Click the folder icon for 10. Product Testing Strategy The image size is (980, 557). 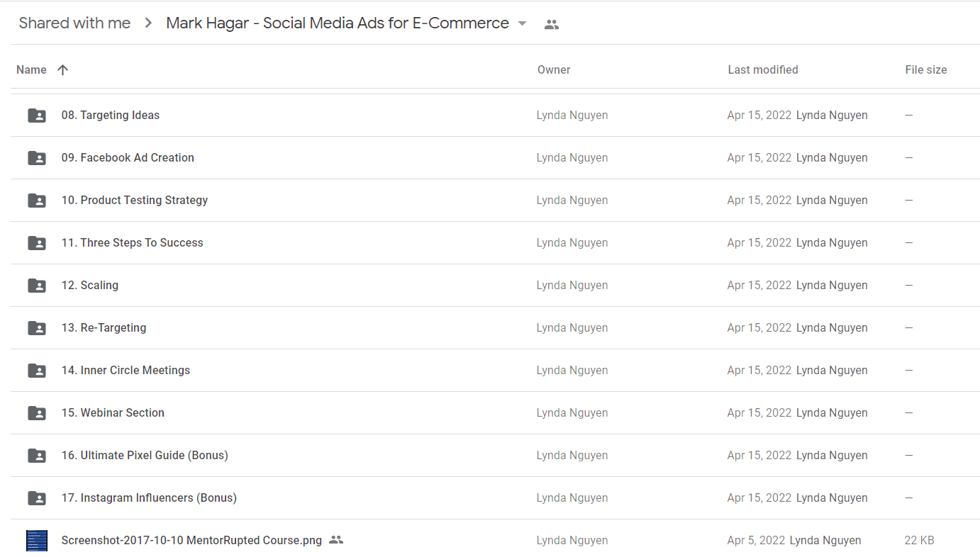37,201
